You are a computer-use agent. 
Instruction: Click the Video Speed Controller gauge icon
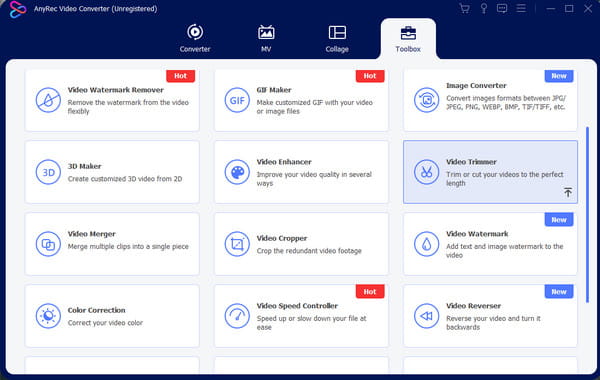tap(237, 316)
